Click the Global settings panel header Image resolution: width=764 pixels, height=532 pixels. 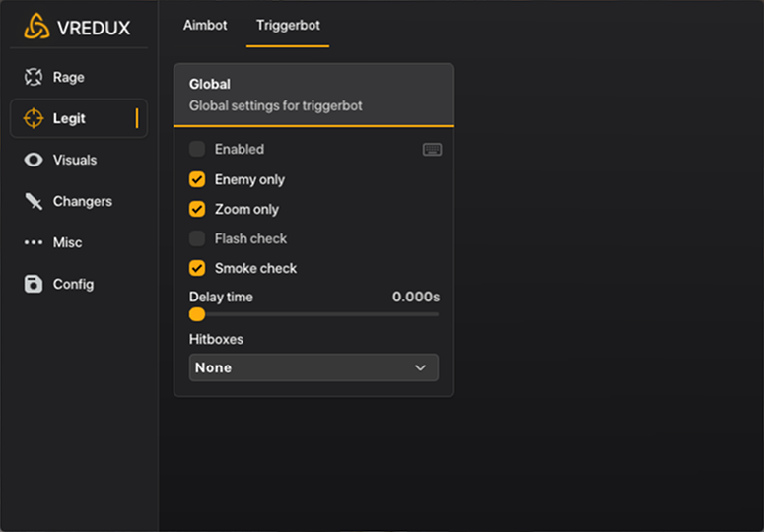pos(313,95)
